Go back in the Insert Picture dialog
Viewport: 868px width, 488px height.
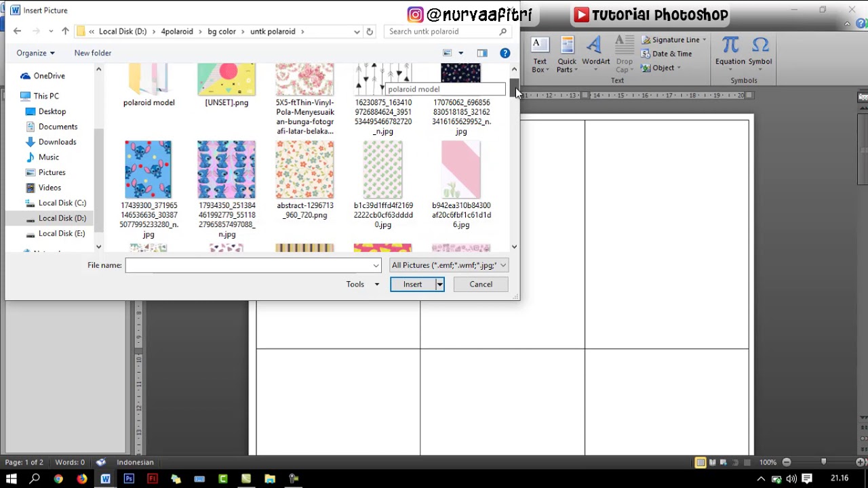17,31
